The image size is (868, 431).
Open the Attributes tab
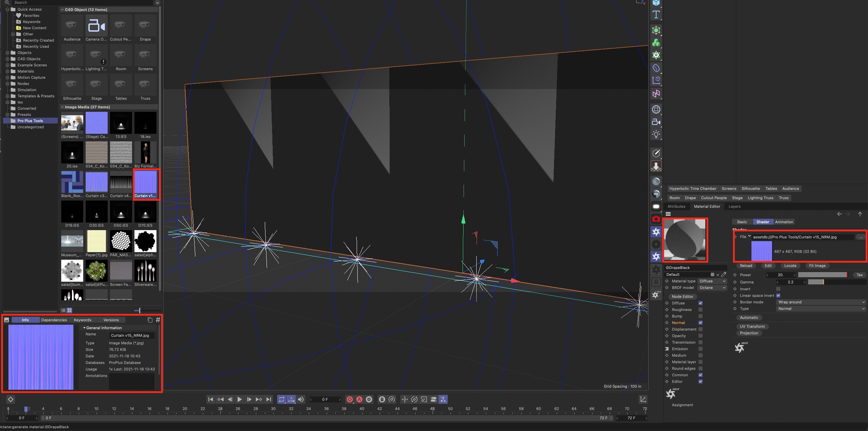coord(676,206)
